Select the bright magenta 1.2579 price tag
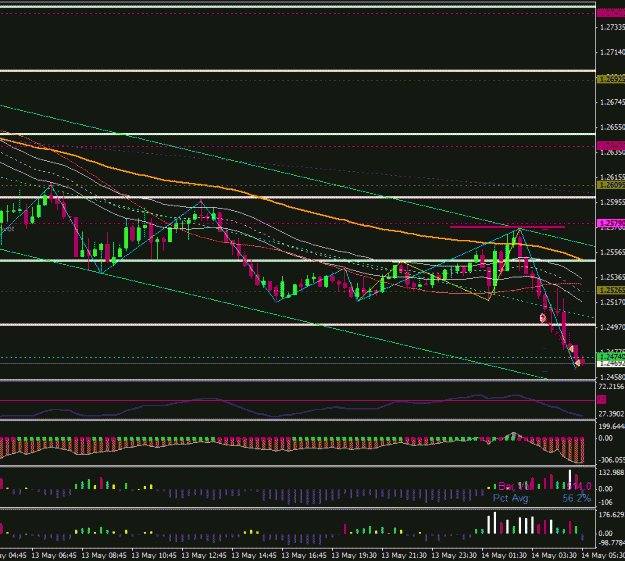 tap(611, 223)
